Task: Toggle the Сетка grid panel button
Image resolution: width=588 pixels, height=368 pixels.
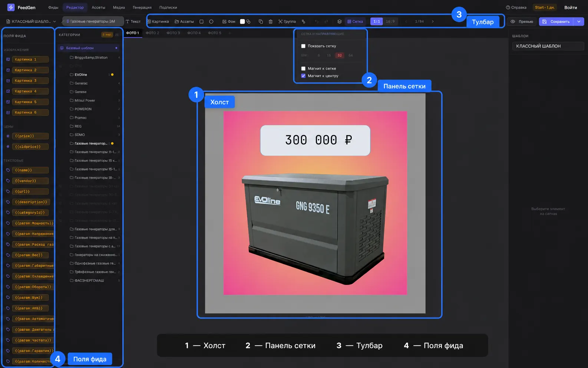Action: coord(355,22)
